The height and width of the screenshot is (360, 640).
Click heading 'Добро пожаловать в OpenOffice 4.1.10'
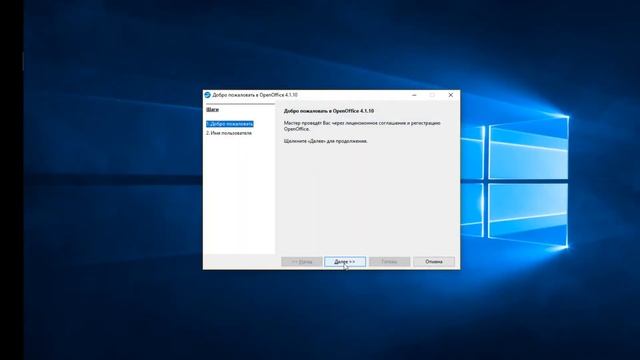coord(329,111)
